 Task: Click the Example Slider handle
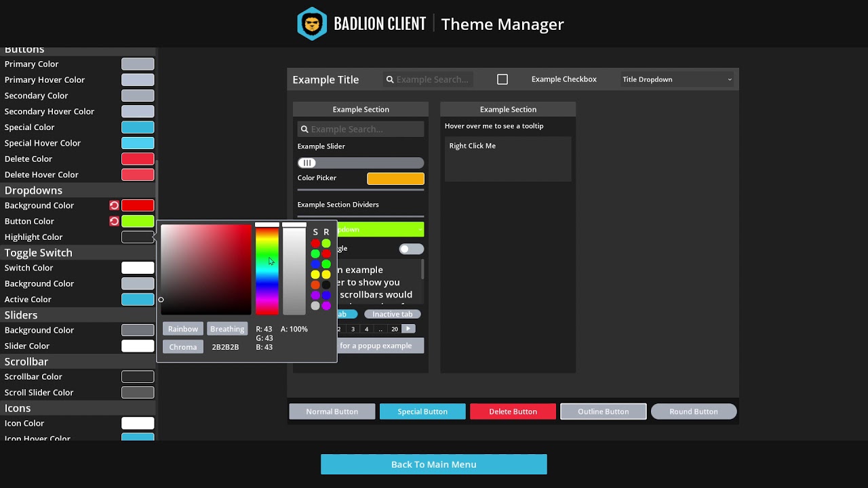[x=307, y=163]
